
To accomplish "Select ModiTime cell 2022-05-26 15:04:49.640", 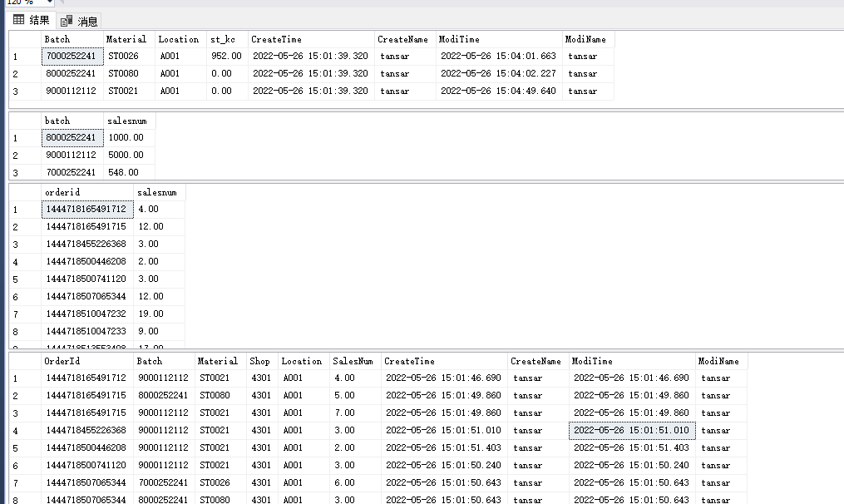I will click(x=498, y=91).
